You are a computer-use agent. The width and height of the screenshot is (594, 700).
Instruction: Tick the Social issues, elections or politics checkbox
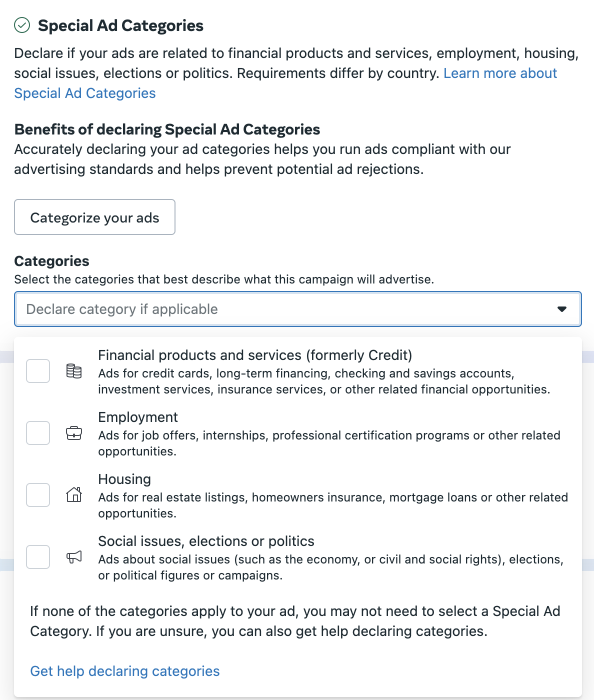coord(37,557)
